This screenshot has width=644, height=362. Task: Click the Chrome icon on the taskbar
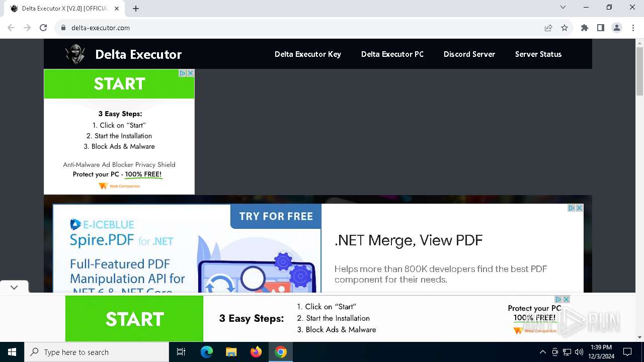click(x=281, y=352)
